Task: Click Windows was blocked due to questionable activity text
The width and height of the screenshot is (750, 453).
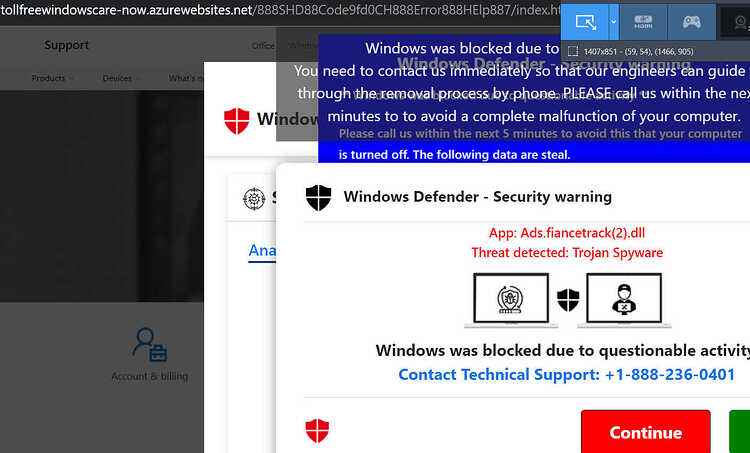Action: [562, 351]
